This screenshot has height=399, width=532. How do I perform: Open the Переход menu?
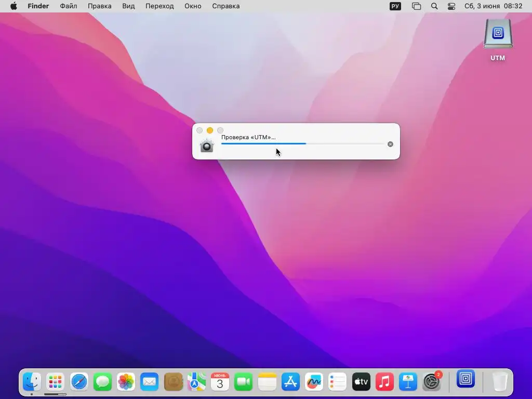(159, 6)
